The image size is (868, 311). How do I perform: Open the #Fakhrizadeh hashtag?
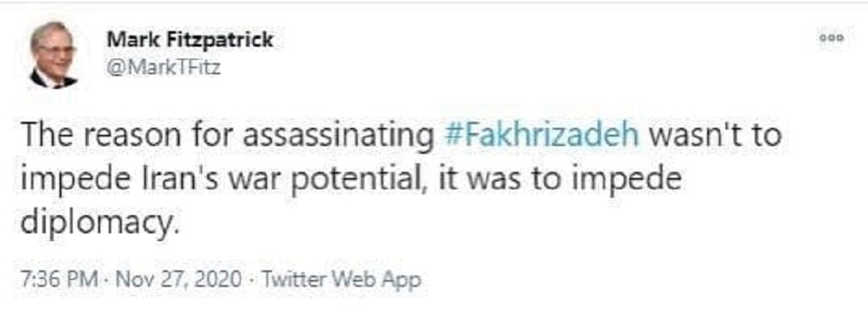click(542, 136)
